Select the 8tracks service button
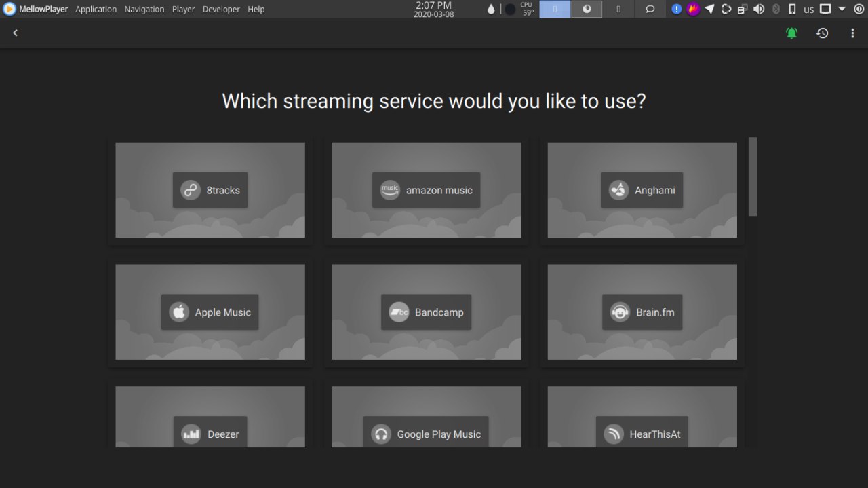 click(x=210, y=190)
